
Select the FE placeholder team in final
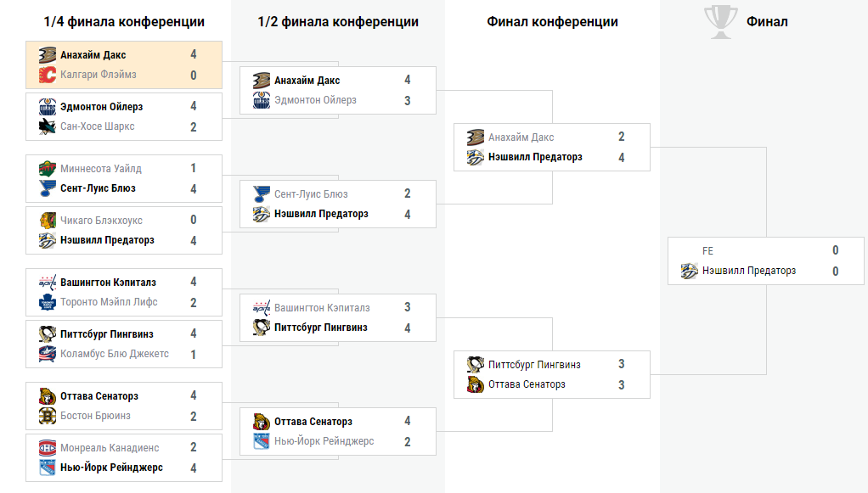[x=707, y=250]
